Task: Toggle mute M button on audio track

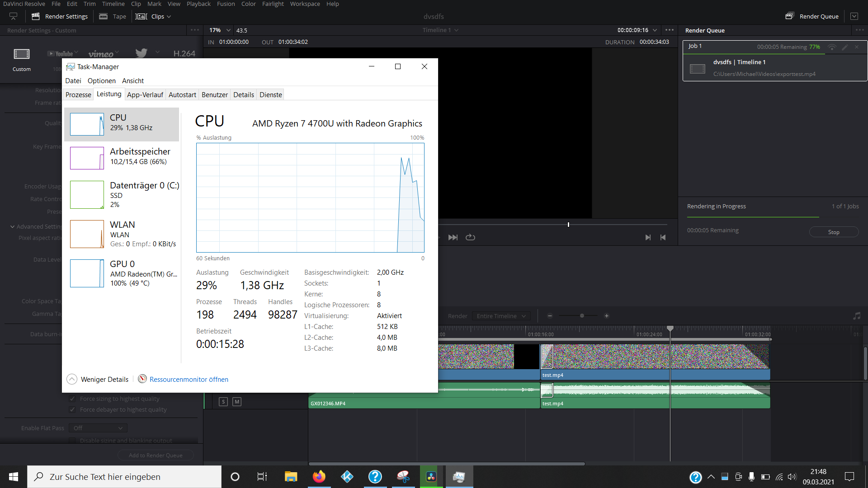Action: click(x=237, y=401)
